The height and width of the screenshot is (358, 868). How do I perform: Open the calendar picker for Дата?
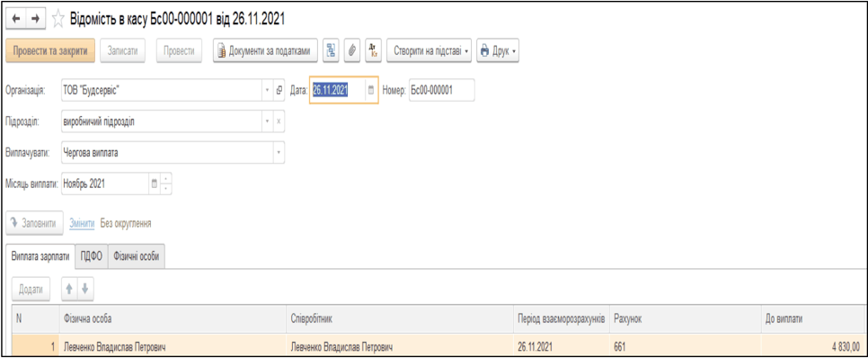tap(371, 90)
